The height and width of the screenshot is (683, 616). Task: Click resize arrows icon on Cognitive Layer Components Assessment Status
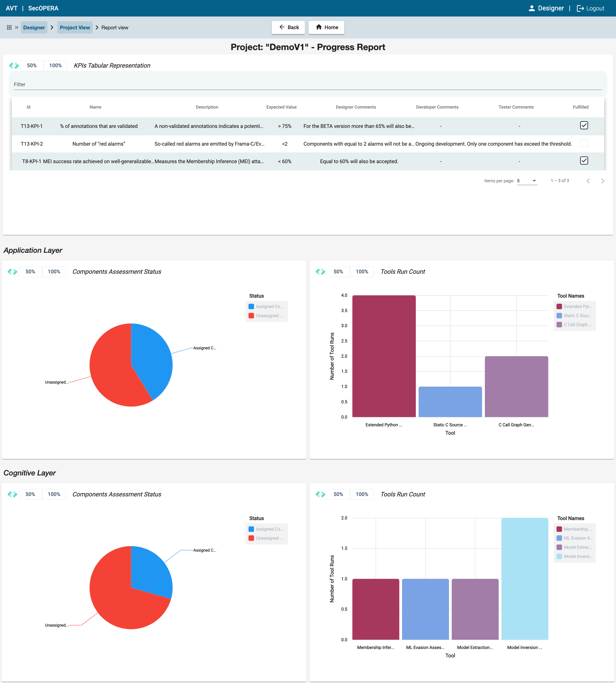12,494
